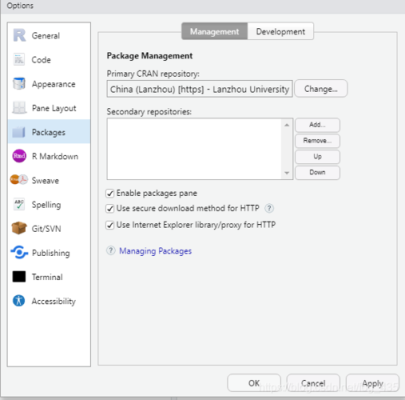The image size is (405, 400).
Task: Click the R Markdown purple icon
Action: [19, 156]
